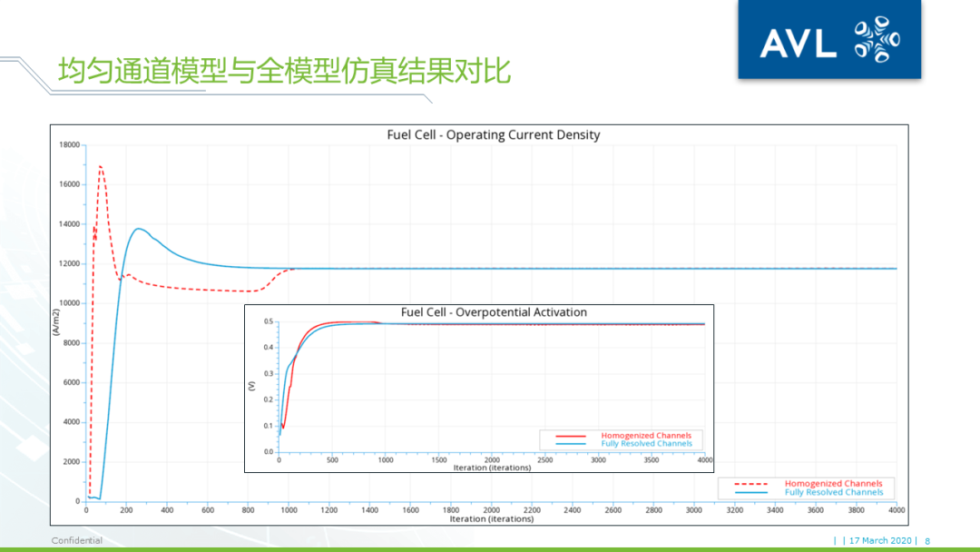Click the '17 March 2020' footer date
The height and width of the screenshot is (552, 980).
[880, 540]
